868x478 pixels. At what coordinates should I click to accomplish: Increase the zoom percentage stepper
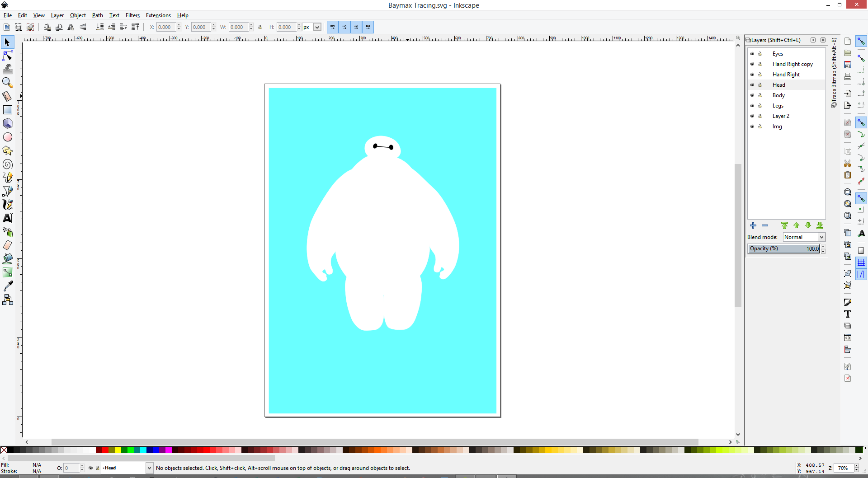coord(856,466)
